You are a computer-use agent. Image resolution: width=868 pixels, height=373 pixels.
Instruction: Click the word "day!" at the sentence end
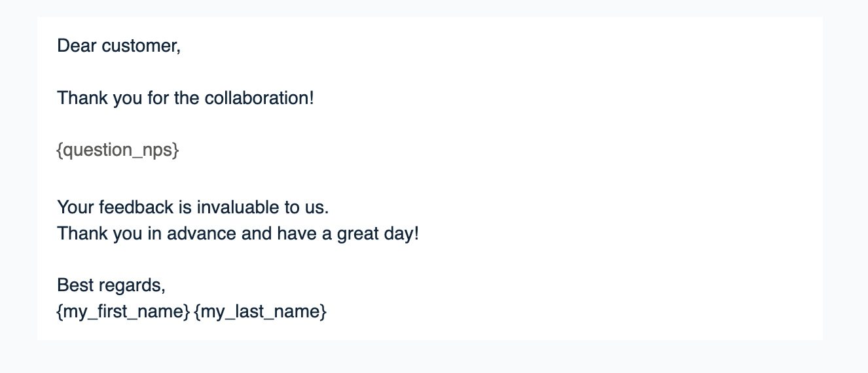401,234
